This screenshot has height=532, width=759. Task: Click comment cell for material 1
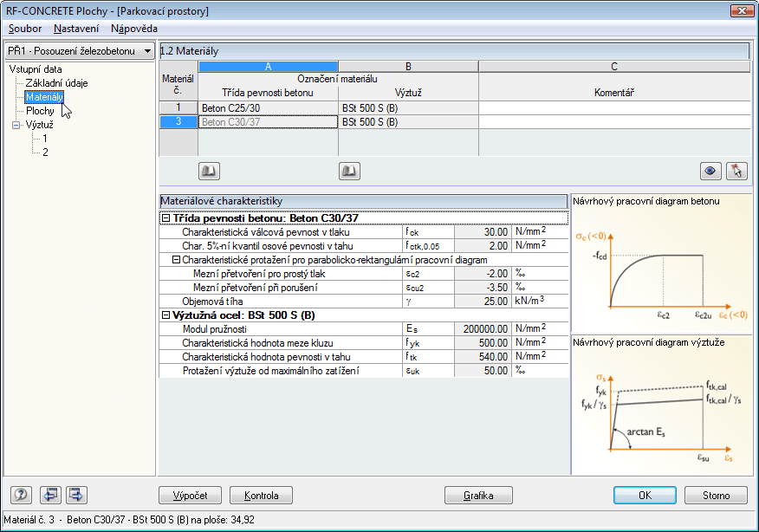[x=614, y=108]
